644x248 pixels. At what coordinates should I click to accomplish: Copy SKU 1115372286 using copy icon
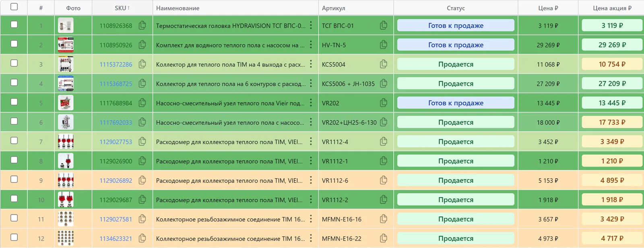point(142,64)
